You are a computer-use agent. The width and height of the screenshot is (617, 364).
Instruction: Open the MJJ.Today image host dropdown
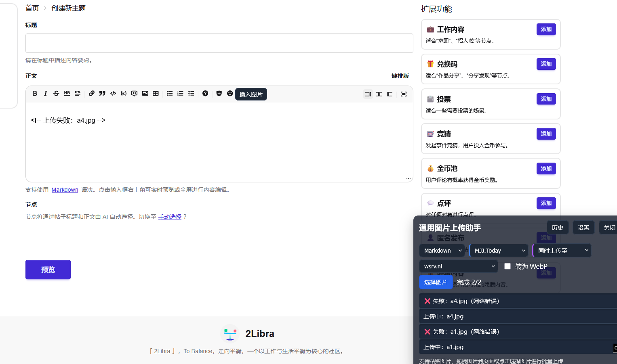(499, 251)
